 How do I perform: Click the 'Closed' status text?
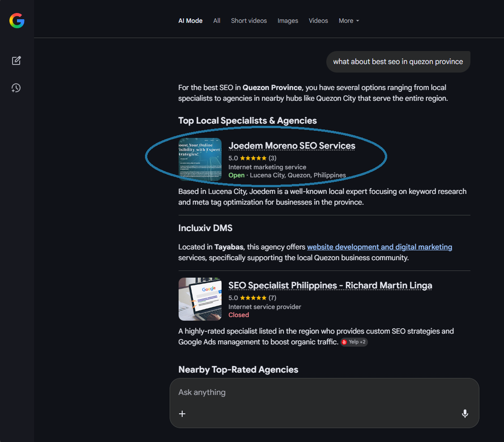(x=239, y=315)
